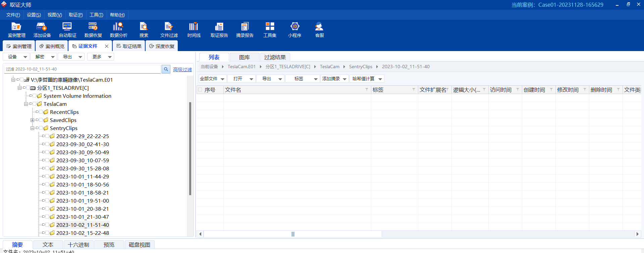
Task: Close the 证据文件 tab
Action: [x=107, y=46]
